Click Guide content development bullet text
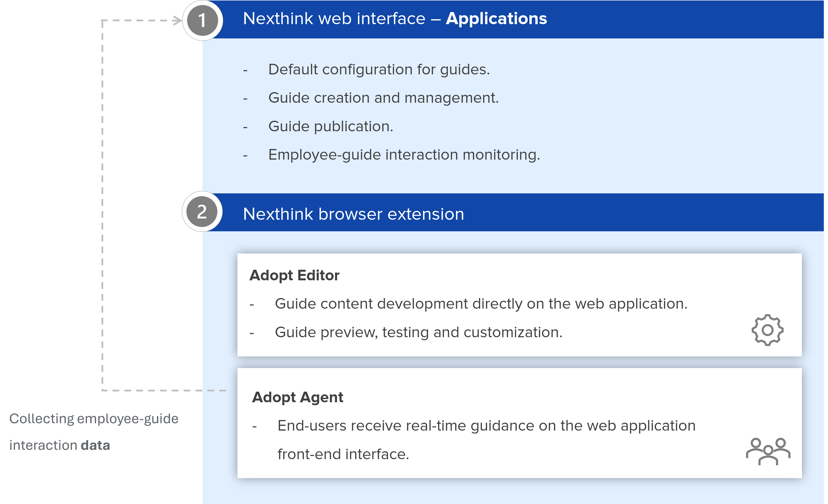 click(481, 304)
